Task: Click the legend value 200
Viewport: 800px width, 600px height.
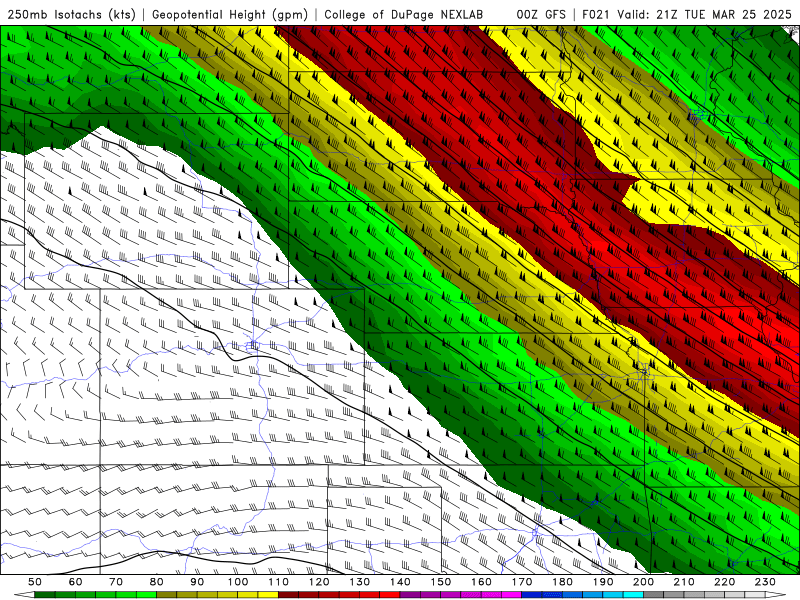Action: (643, 582)
